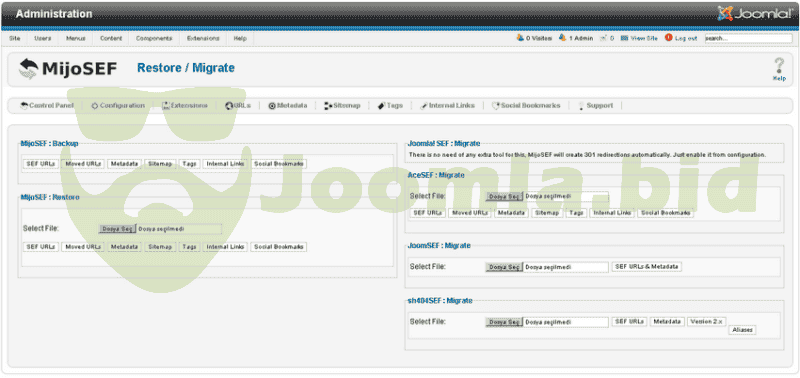Backup Moved URLs in MijoSEF Backup
800x378 pixels.
pyautogui.click(x=83, y=164)
